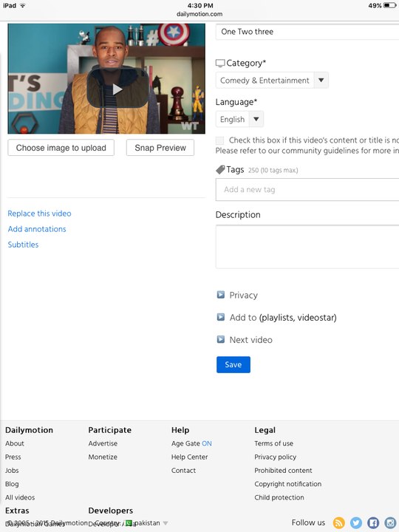Open Prohibited content link

coord(283,470)
